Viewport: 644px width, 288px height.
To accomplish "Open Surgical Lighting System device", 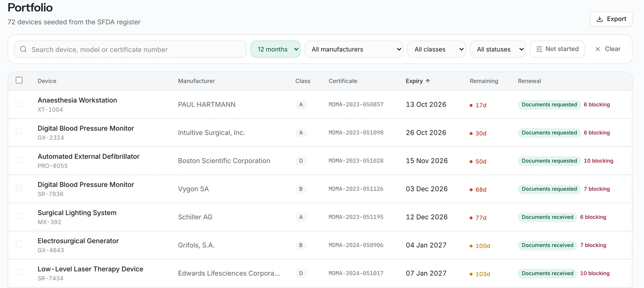I will [x=77, y=213].
